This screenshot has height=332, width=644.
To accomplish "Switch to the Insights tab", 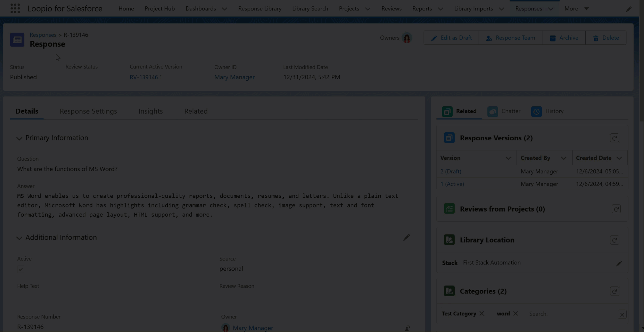I will tap(151, 111).
